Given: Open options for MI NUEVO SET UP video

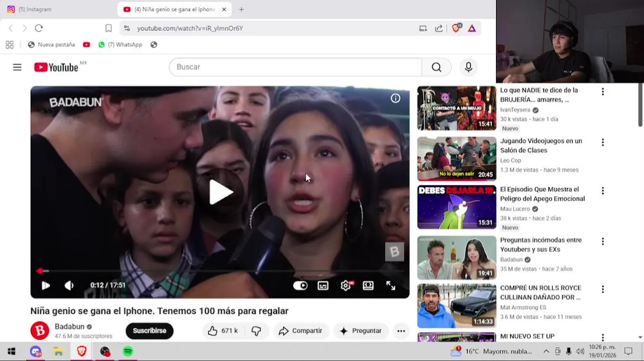Looking at the screenshot, I should (x=602, y=337).
